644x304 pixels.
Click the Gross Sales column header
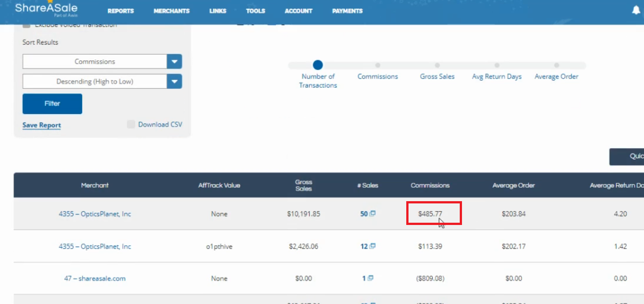[304, 185]
